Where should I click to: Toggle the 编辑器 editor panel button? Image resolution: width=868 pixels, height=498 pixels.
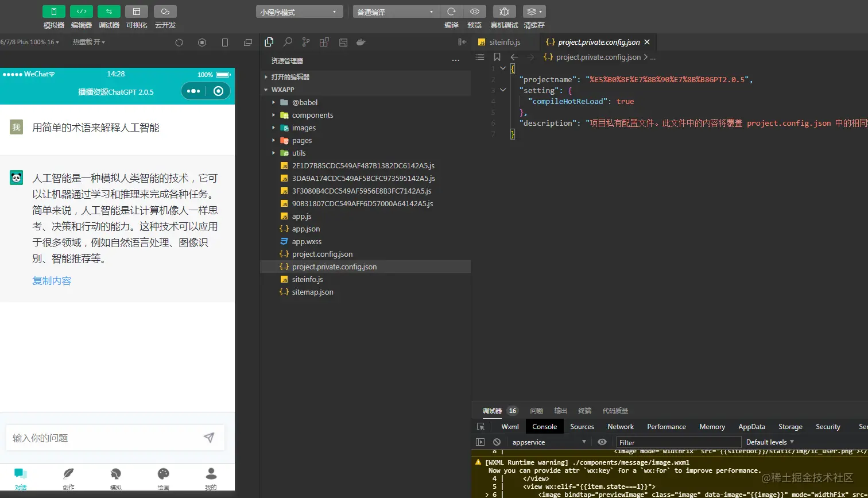[x=82, y=11]
